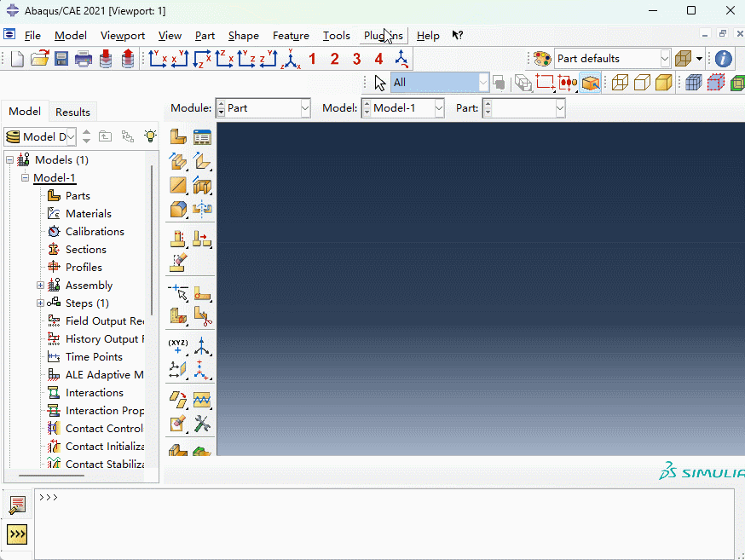Switch to the Results tab
The width and height of the screenshot is (745, 560).
[x=72, y=112]
